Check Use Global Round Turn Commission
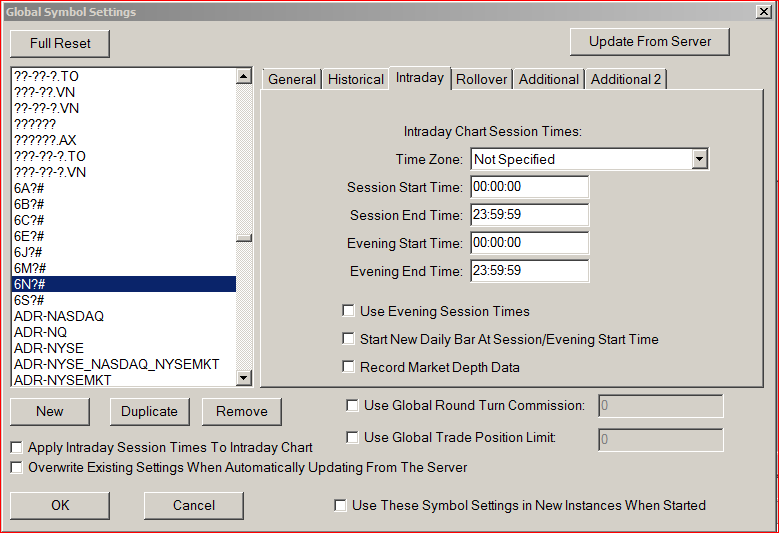The width and height of the screenshot is (779, 533). 352,405
